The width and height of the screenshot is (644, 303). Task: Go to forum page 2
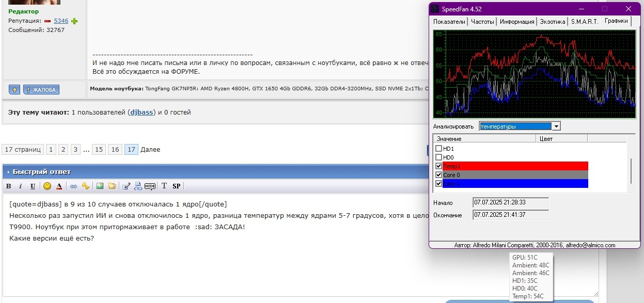pos(63,150)
